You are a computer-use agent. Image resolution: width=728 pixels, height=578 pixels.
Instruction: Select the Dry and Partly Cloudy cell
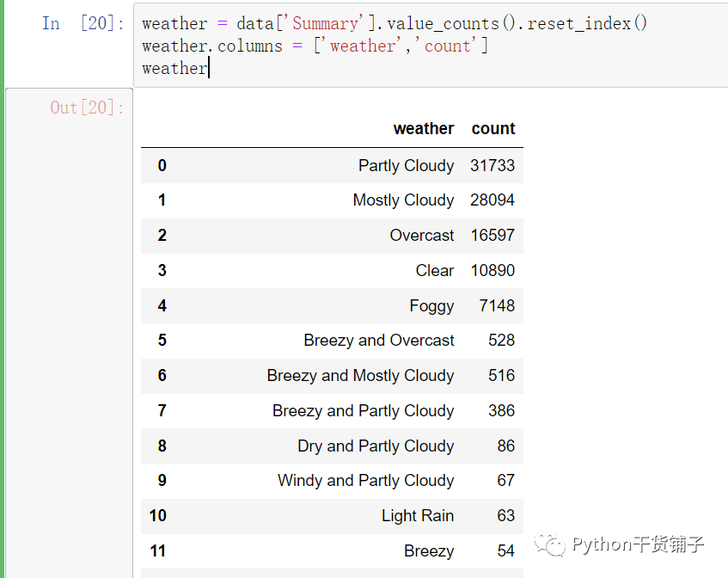[376, 446]
